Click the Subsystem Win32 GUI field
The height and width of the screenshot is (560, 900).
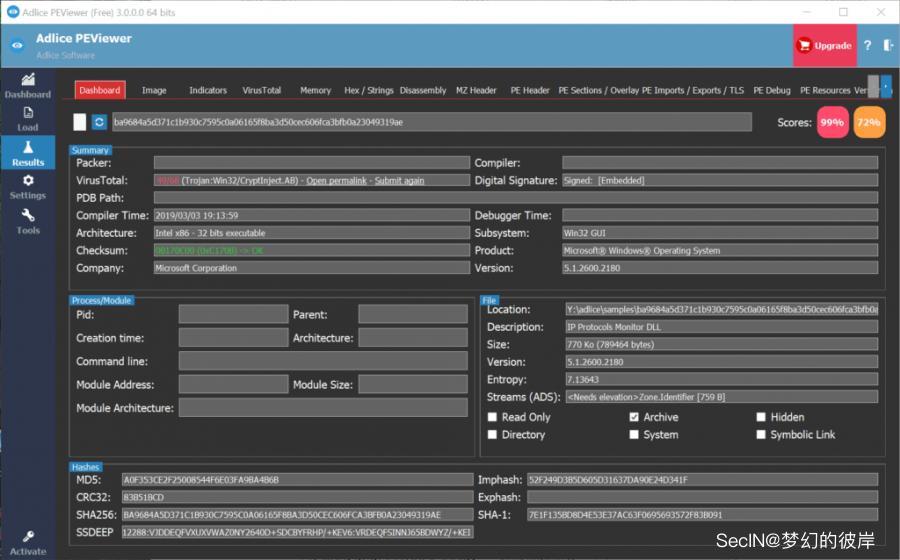[x=720, y=233]
